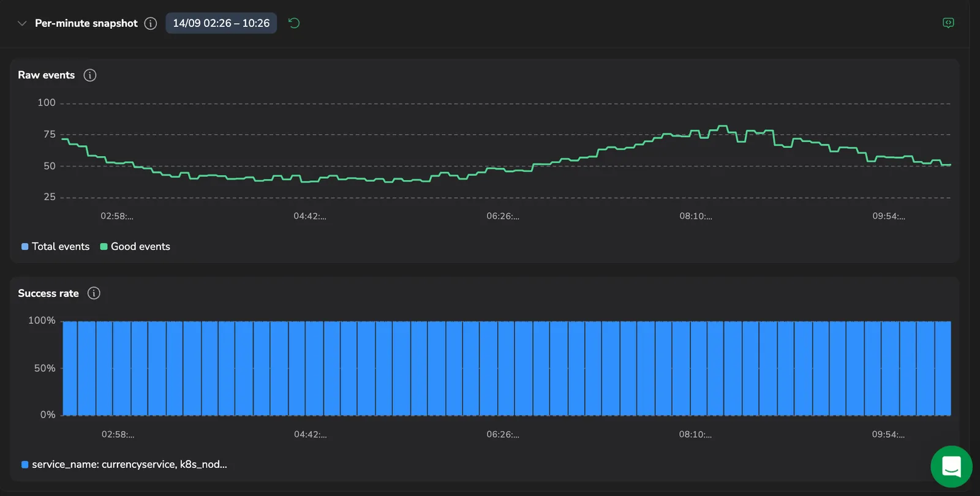
Task: Click the 08:10 x-axis label in Raw events
Action: tap(696, 216)
